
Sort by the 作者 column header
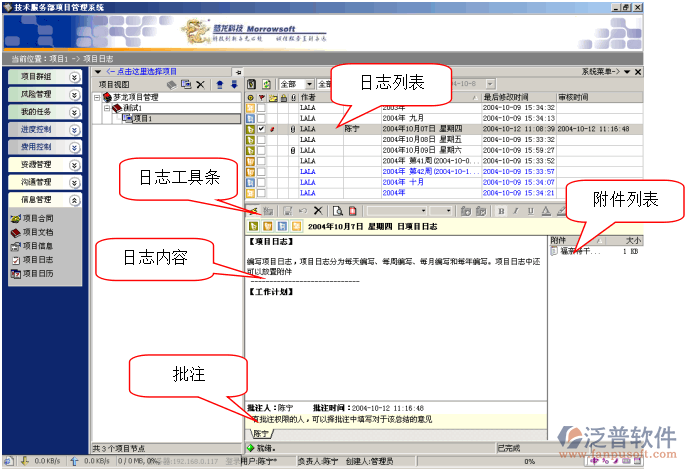[x=321, y=97]
